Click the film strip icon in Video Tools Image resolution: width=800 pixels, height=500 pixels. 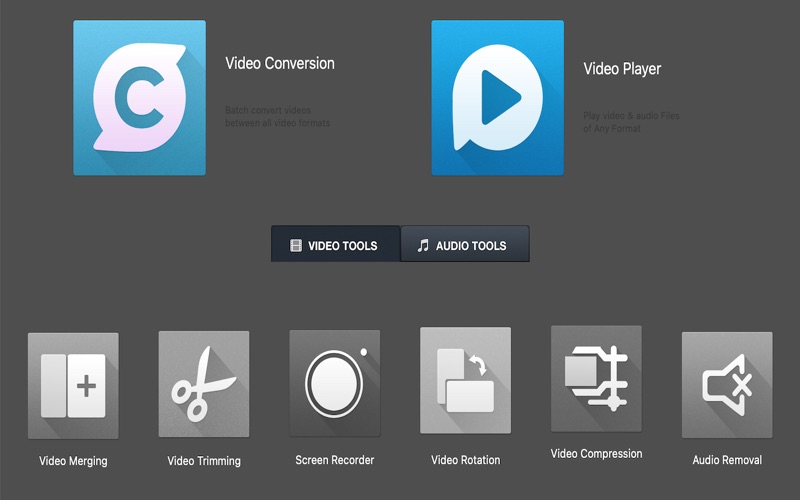(296, 245)
